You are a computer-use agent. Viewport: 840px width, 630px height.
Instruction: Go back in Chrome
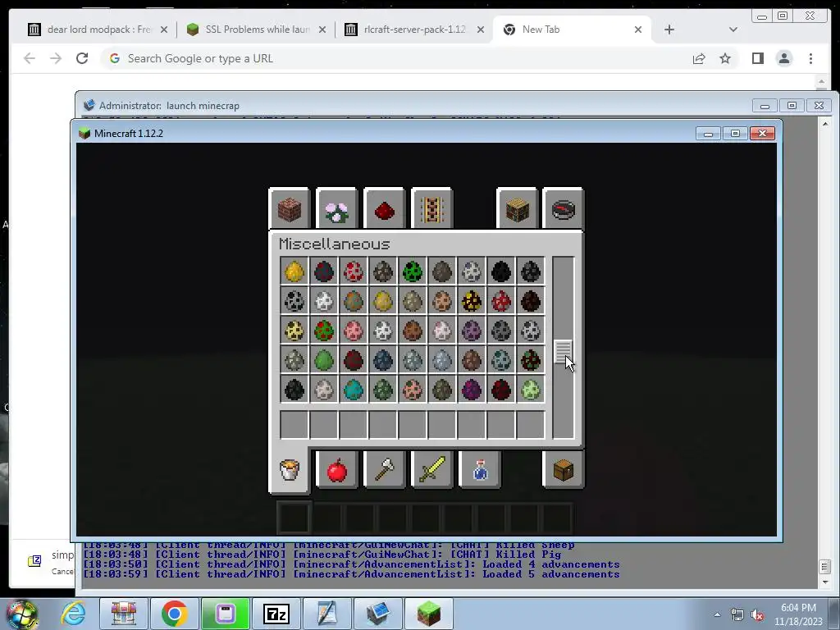click(x=30, y=58)
